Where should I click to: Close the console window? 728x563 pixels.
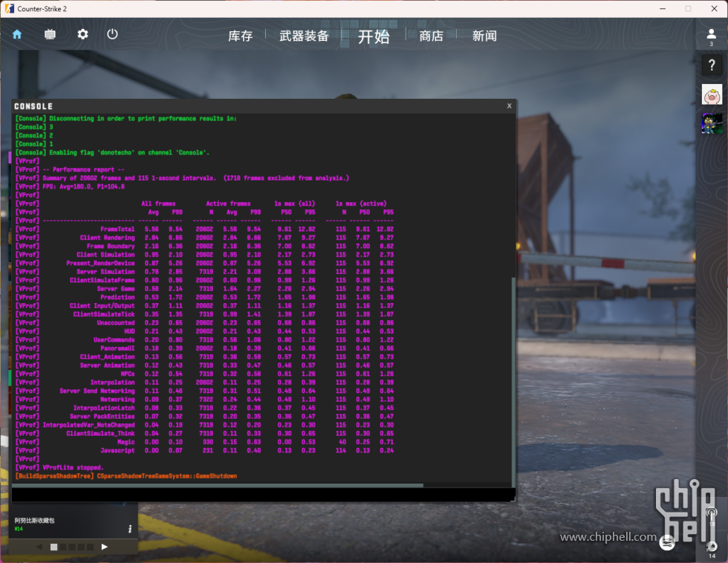[x=510, y=105]
